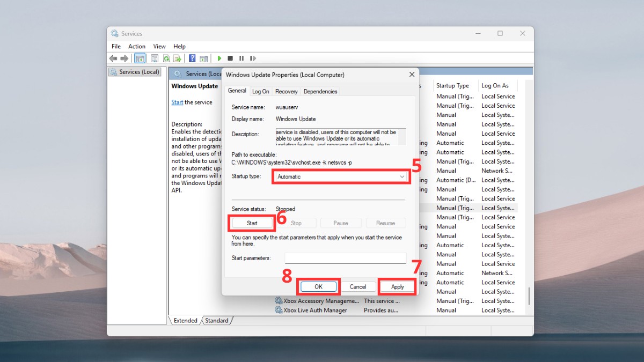Click the 'Windows Update' display name value

click(x=296, y=119)
